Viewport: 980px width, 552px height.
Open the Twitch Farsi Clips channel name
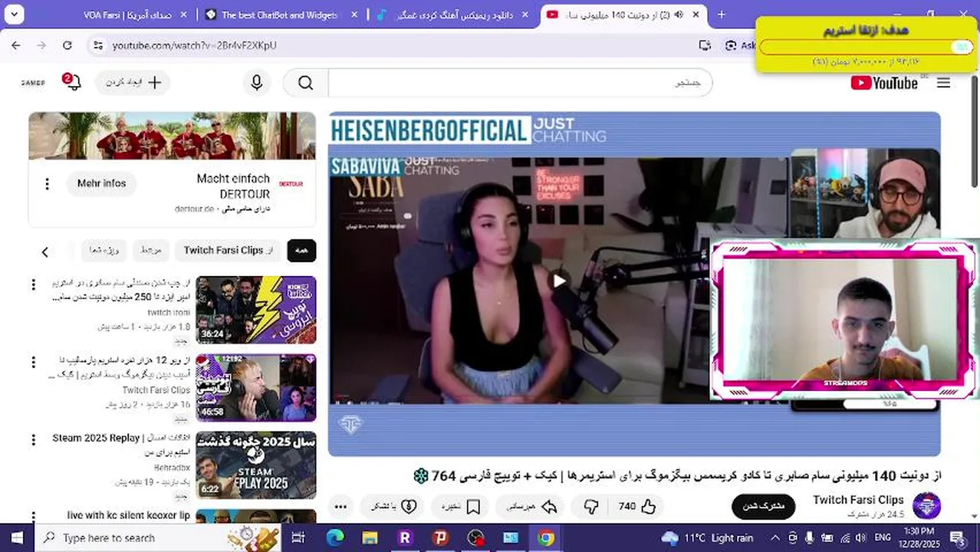click(858, 500)
